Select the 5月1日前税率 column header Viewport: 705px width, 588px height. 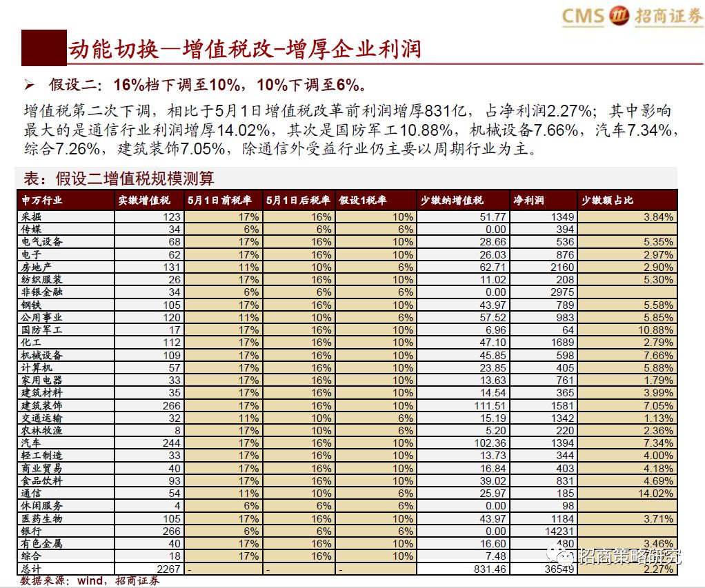pyautogui.click(x=219, y=201)
